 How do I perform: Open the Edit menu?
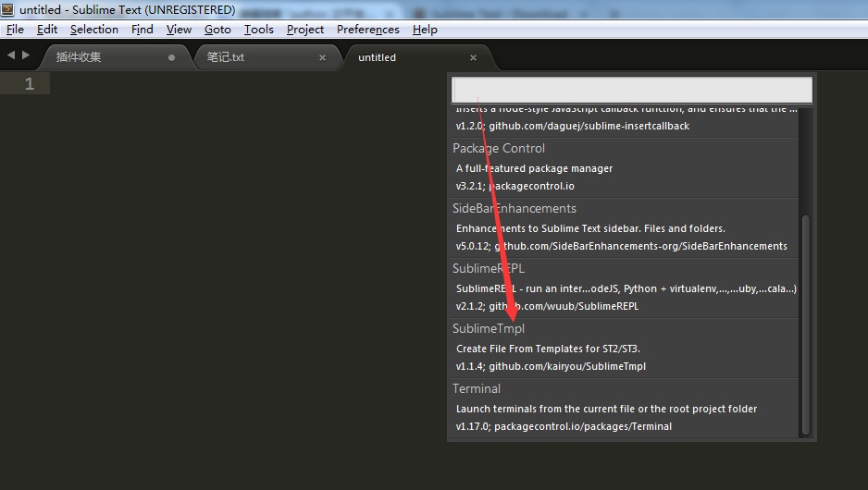click(47, 30)
